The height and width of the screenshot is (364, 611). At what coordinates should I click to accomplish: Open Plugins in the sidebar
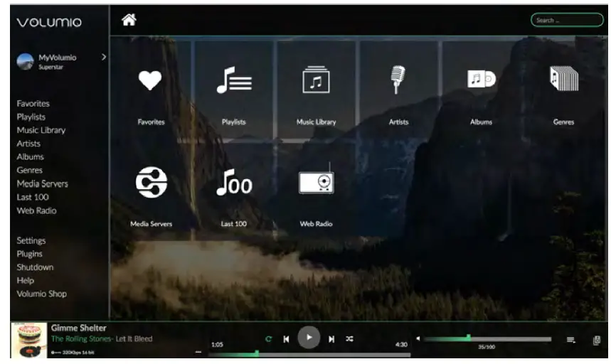pyautogui.click(x=30, y=254)
